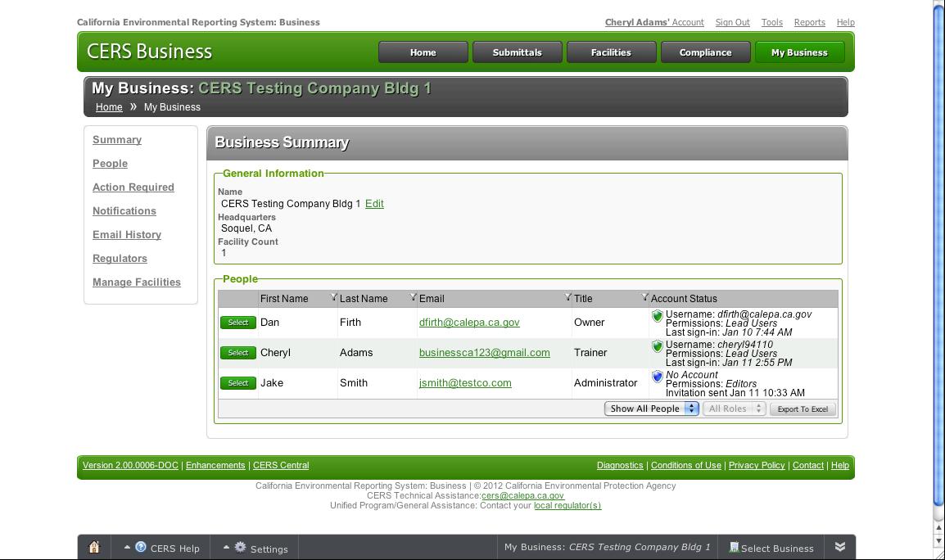Click the vertical page scrollbar thumb

938,256
